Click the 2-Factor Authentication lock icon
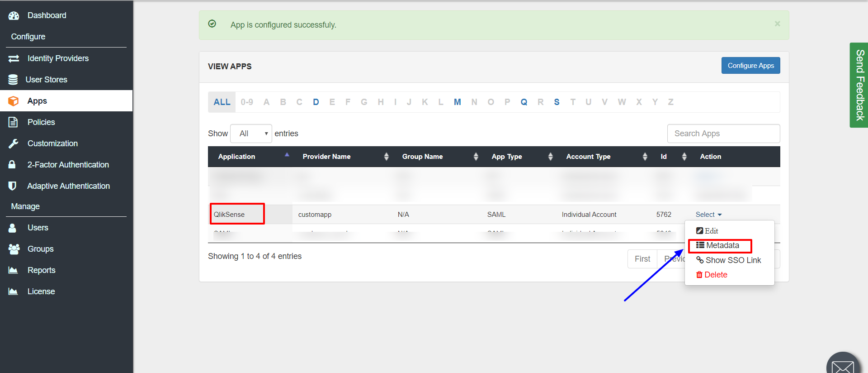The width and height of the screenshot is (868, 373). [x=12, y=164]
